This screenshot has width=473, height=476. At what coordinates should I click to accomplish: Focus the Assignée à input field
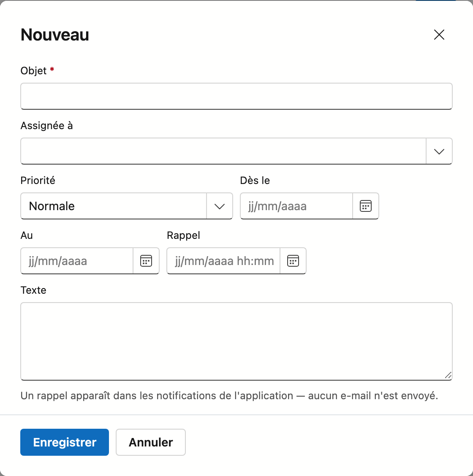click(x=223, y=151)
